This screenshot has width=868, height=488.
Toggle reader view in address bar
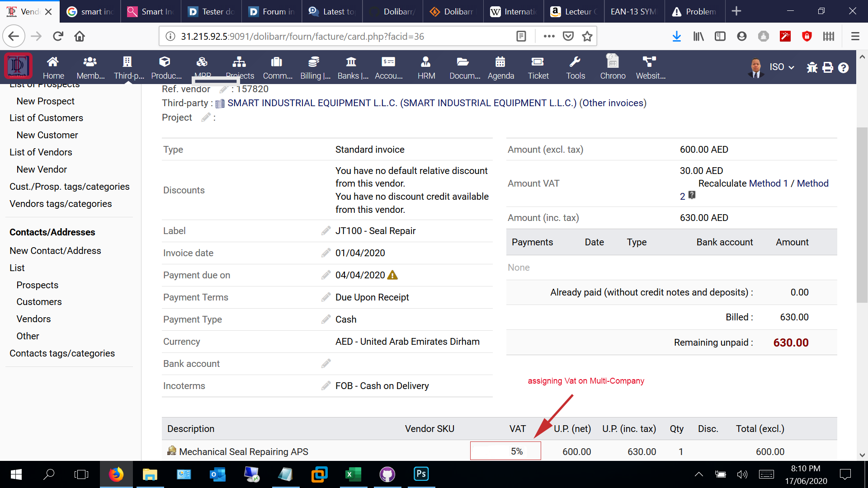(521, 36)
